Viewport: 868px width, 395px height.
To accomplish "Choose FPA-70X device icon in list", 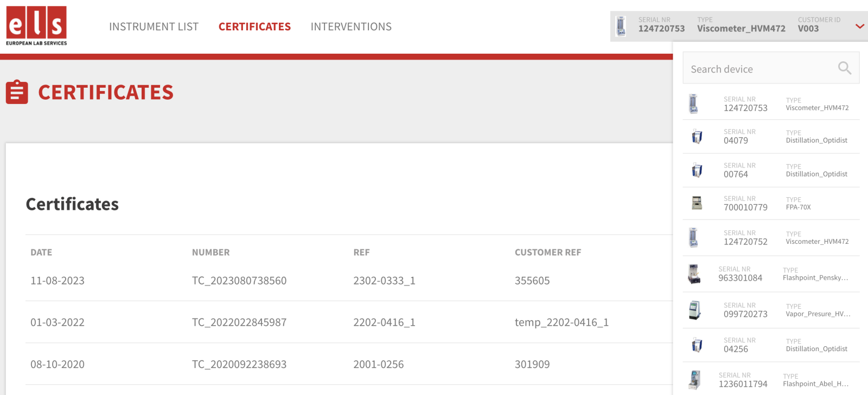I will tap(697, 203).
